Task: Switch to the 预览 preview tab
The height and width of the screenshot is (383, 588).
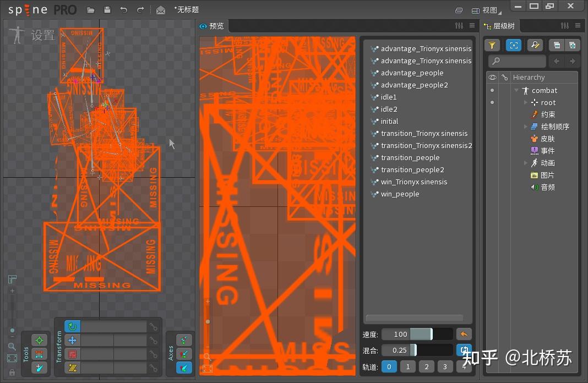Action: 213,25
